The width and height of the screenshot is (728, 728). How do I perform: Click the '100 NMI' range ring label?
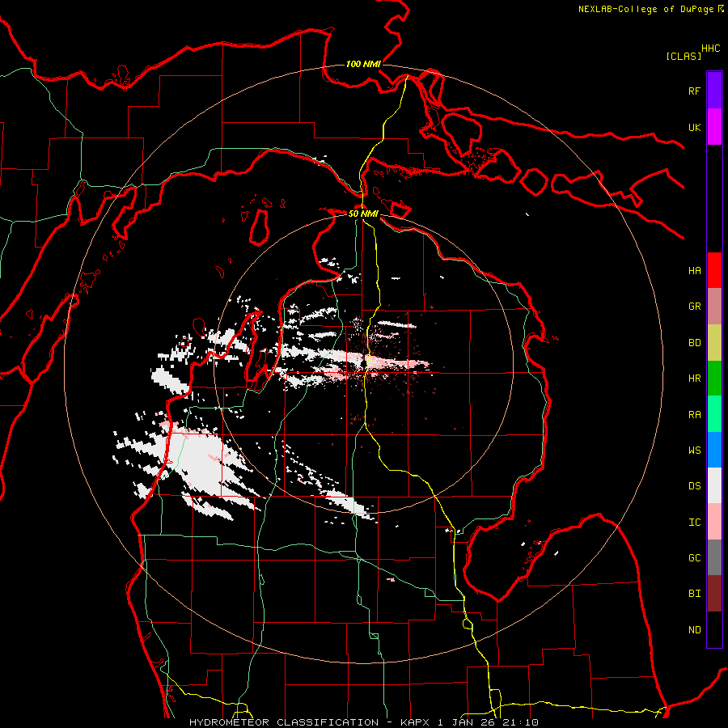pos(363,64)
